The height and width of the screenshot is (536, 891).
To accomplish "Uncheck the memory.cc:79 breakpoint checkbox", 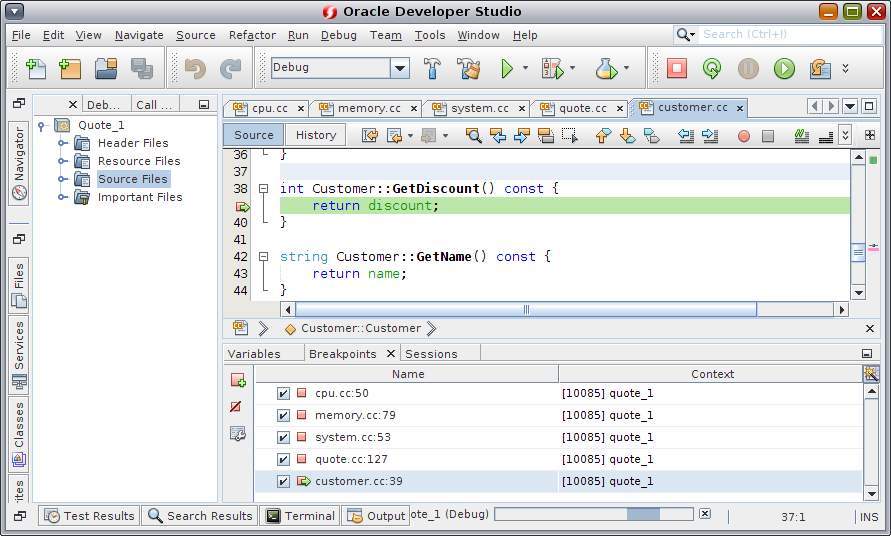I will click(x=283, y=415).
